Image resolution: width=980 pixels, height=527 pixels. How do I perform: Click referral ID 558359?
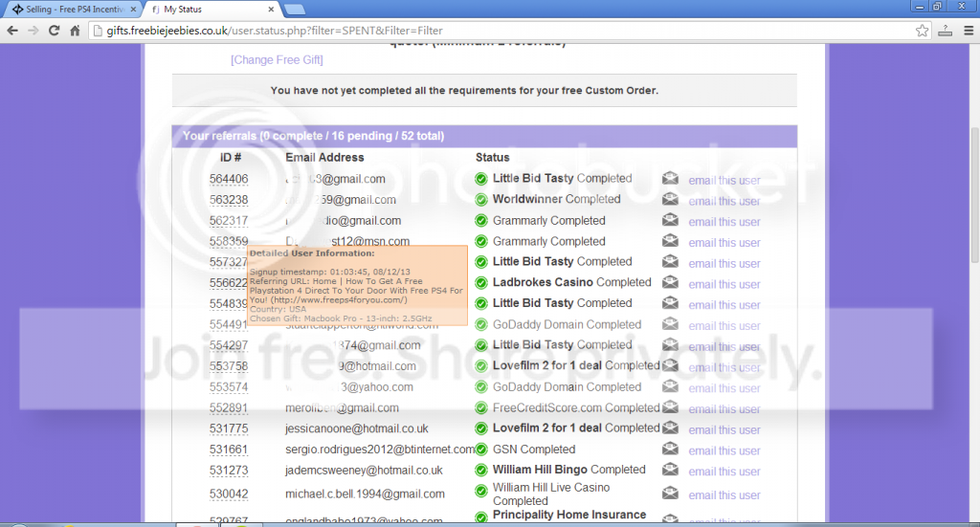tap(229, 241)
